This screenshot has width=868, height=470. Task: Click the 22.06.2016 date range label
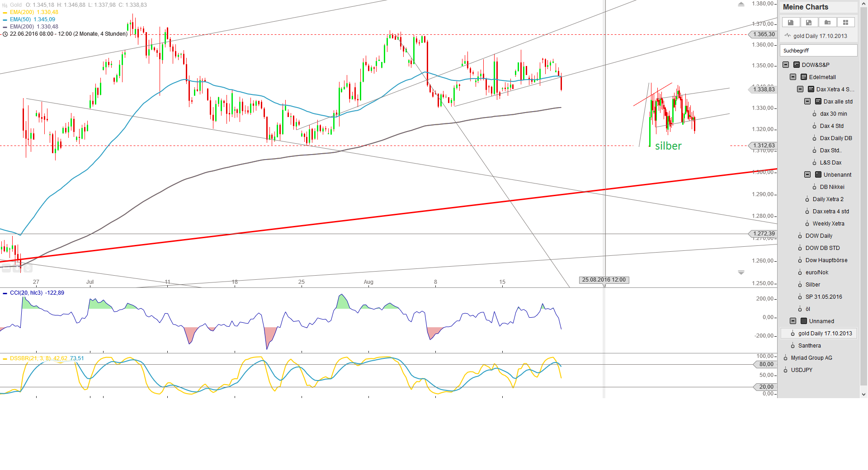tap(69, 34)
